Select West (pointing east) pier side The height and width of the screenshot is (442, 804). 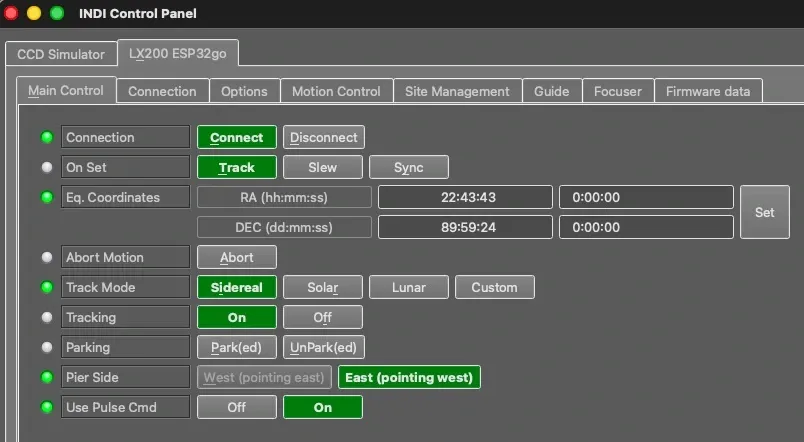264,377
